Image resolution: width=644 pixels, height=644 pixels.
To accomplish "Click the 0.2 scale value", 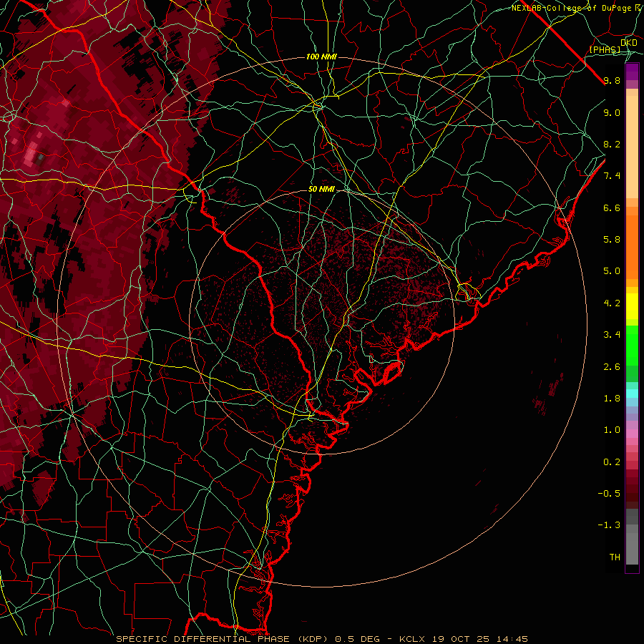I will pyautogui.click(x=612, y=462).
